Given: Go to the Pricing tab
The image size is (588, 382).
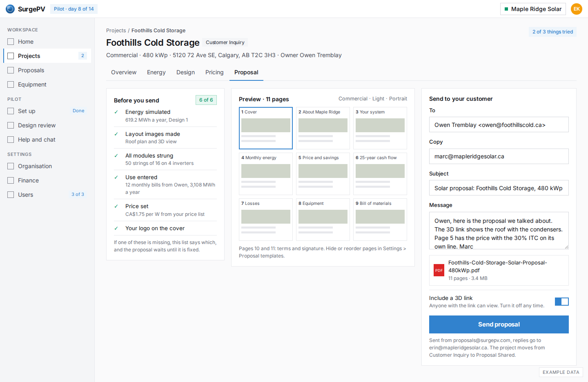Looking at the screenshot, I should point(214,72).
